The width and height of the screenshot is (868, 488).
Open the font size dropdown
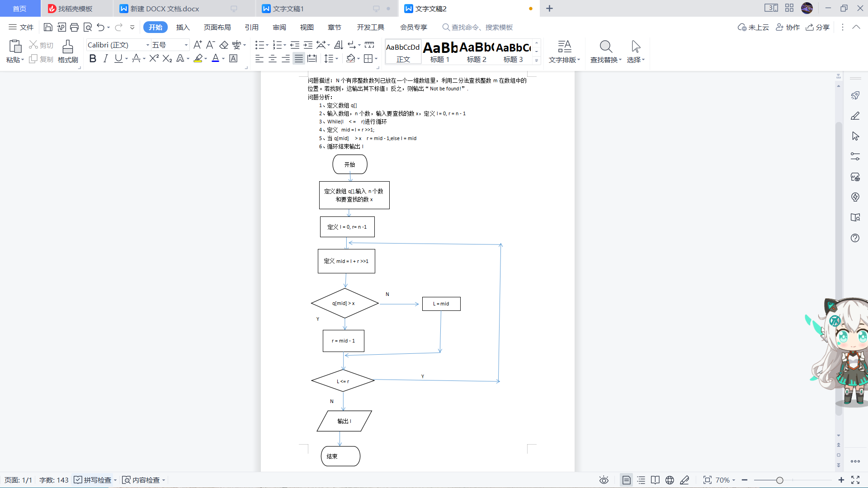[x=186, y=45]
